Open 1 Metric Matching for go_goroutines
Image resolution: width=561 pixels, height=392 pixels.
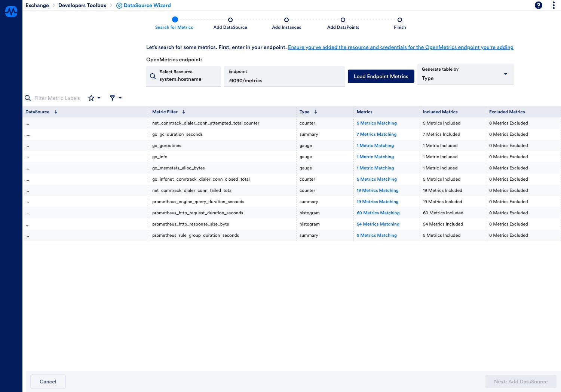pyautogui.click(x=375, y=146)
